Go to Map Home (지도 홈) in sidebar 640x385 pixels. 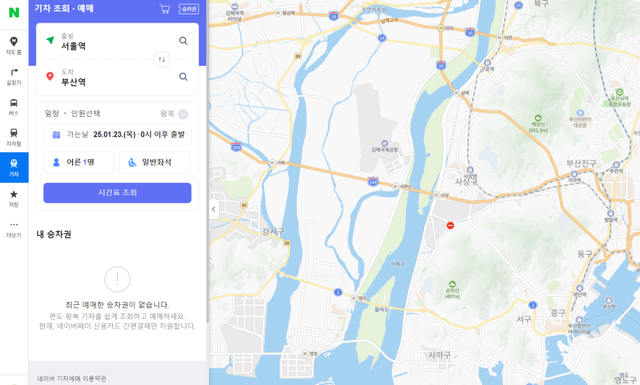click(14, 45)
